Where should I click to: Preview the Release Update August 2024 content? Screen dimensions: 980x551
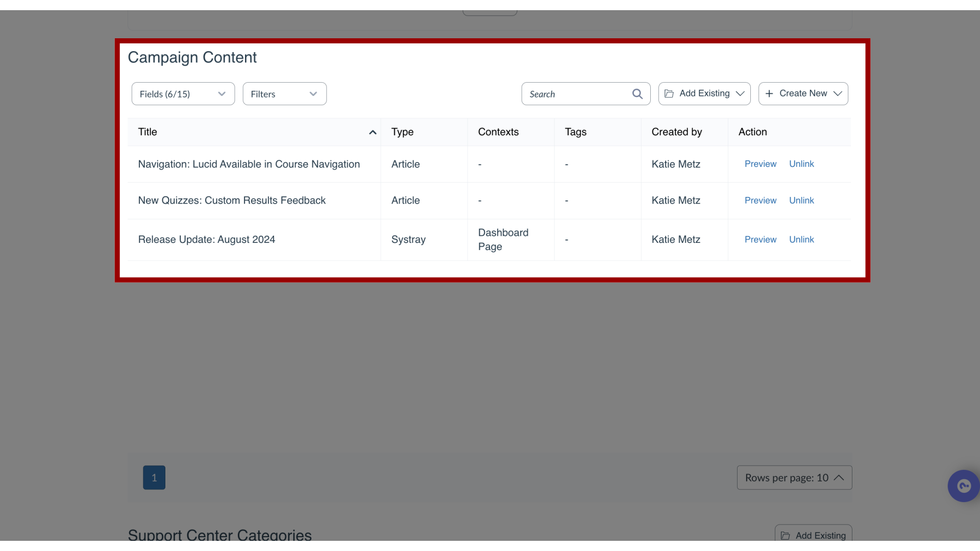click(x=760, y=239)
